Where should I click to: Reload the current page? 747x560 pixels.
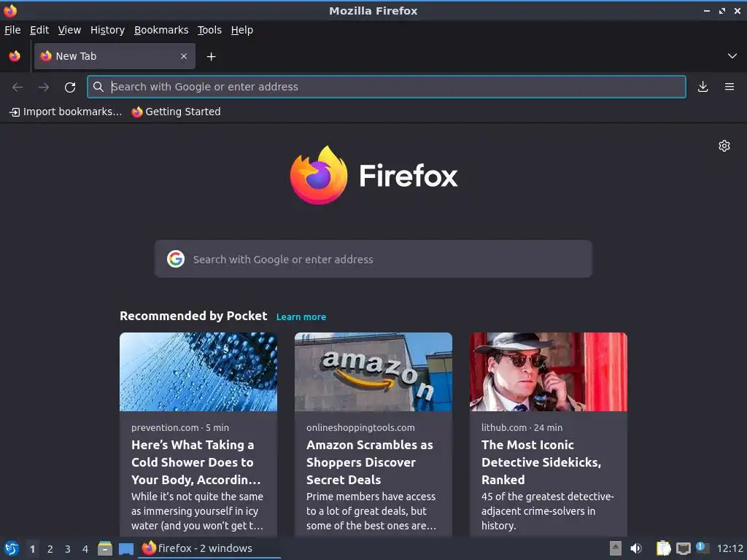coord(70,87)
